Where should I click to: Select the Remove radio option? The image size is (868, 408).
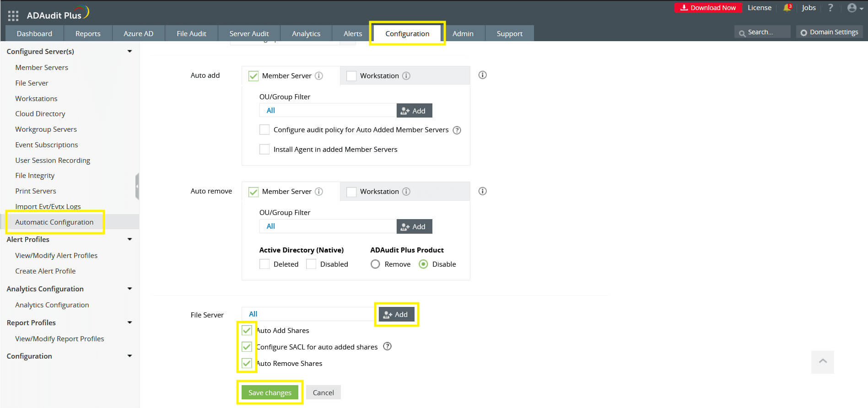[375, 264]
